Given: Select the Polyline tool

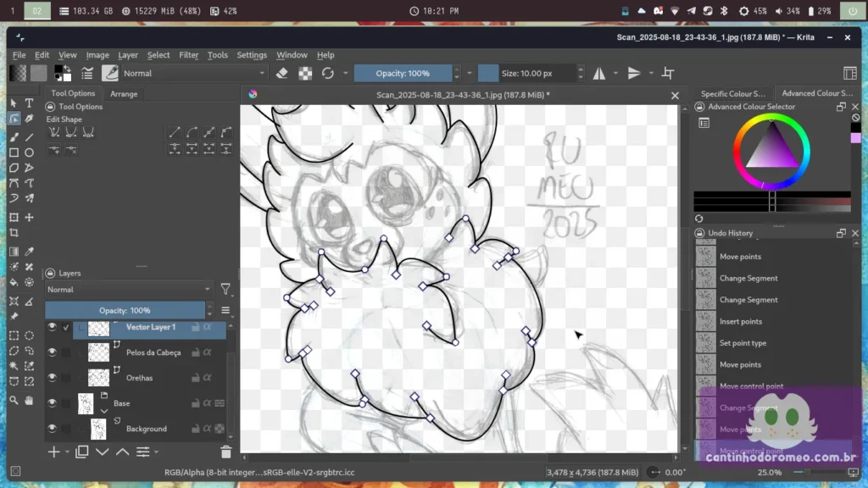Looking at the screenshot, I should [x=30, y=168].
